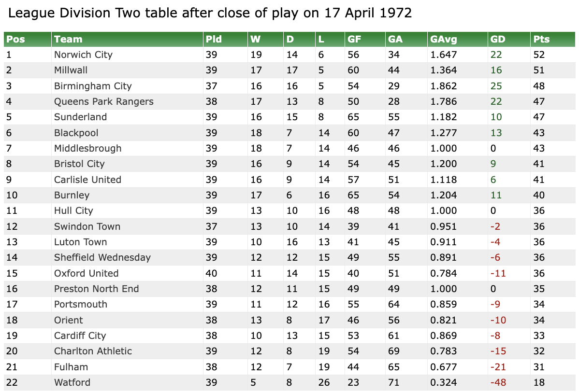Screen dimensions: 579x392
Task: Select the Watford team name
Action: [72, 382]
